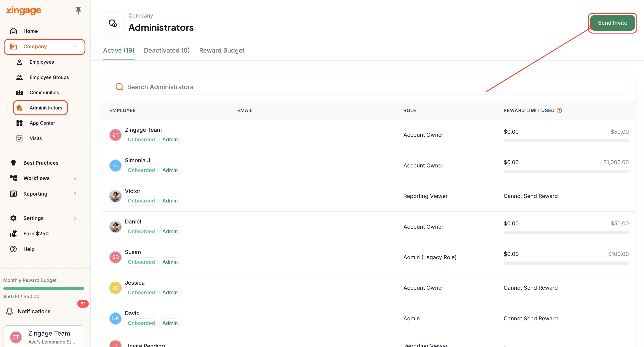Open the Best Practices link
This screenshot has height=347, width=644.
pyautogui.click(x=41, y=163)
